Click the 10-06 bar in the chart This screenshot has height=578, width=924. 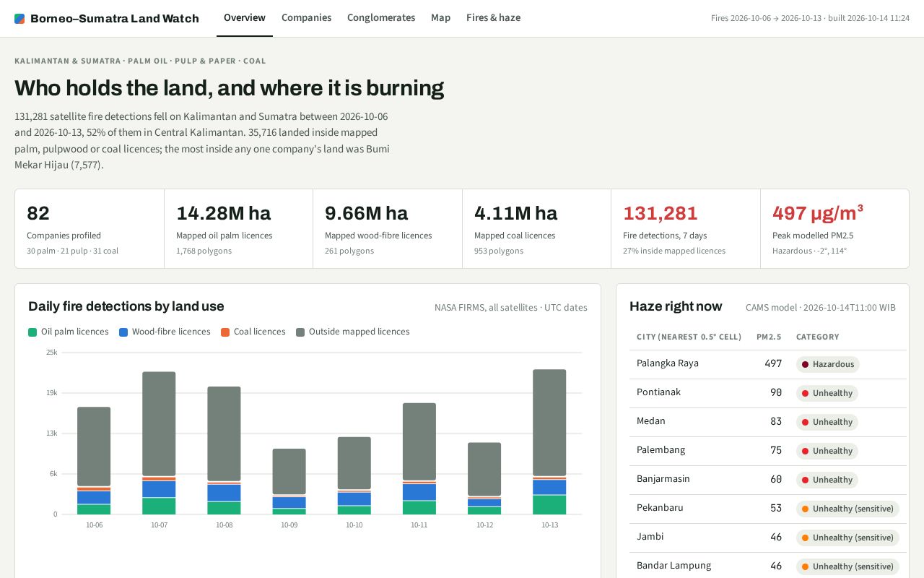[x=94, y=461]
